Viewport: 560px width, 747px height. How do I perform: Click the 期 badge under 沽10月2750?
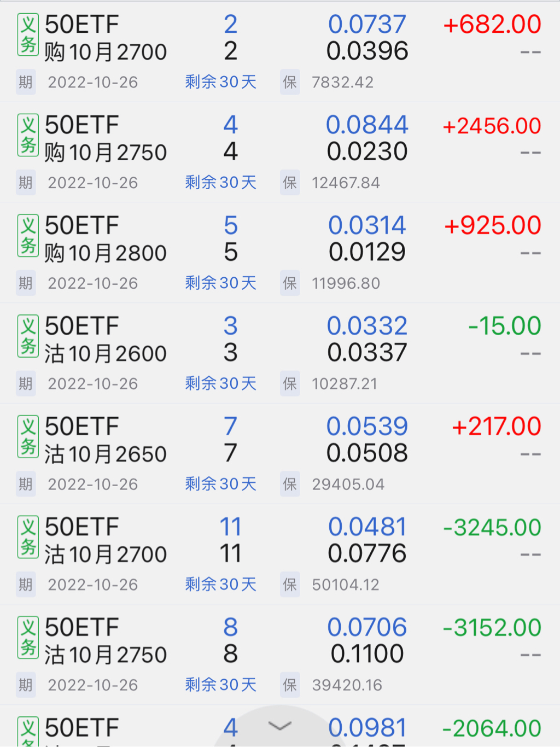(26, 685)
